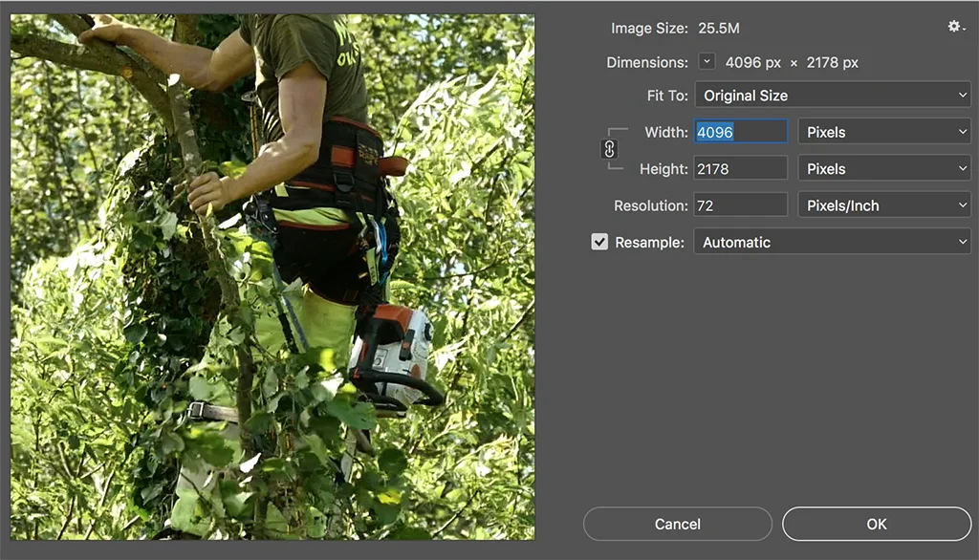The height and width of the screenshot is (560, 979).
Task: Confirm with the OK button
Action: click(x=877, y=524)
